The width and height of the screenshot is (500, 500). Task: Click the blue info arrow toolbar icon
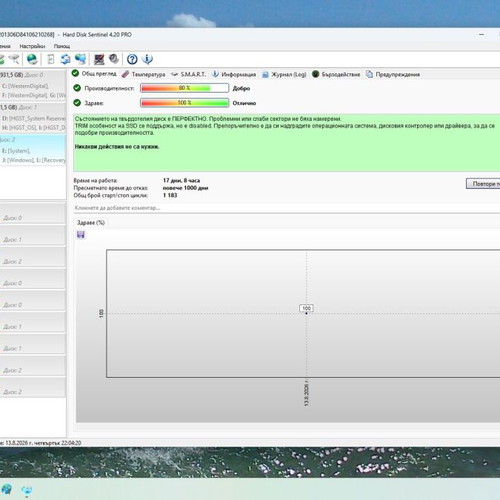(147, 59)
